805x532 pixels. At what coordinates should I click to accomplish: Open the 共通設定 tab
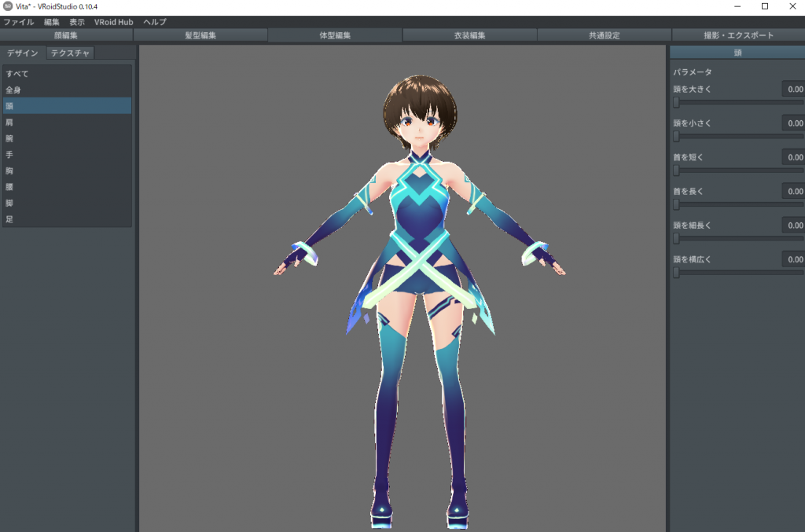click(604, 35)
